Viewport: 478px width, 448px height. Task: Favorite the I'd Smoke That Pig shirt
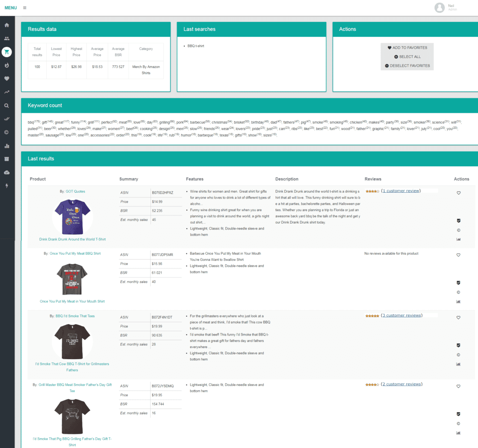458,386
